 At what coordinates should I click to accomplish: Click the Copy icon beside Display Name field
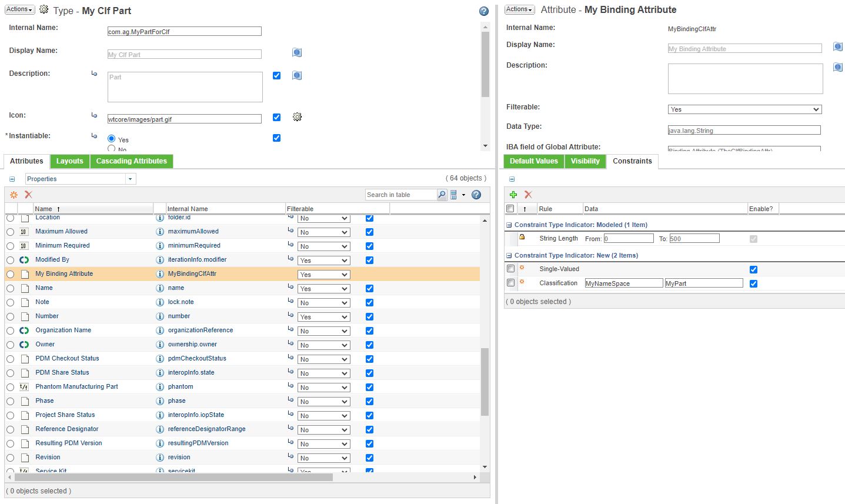pos(296,52)
